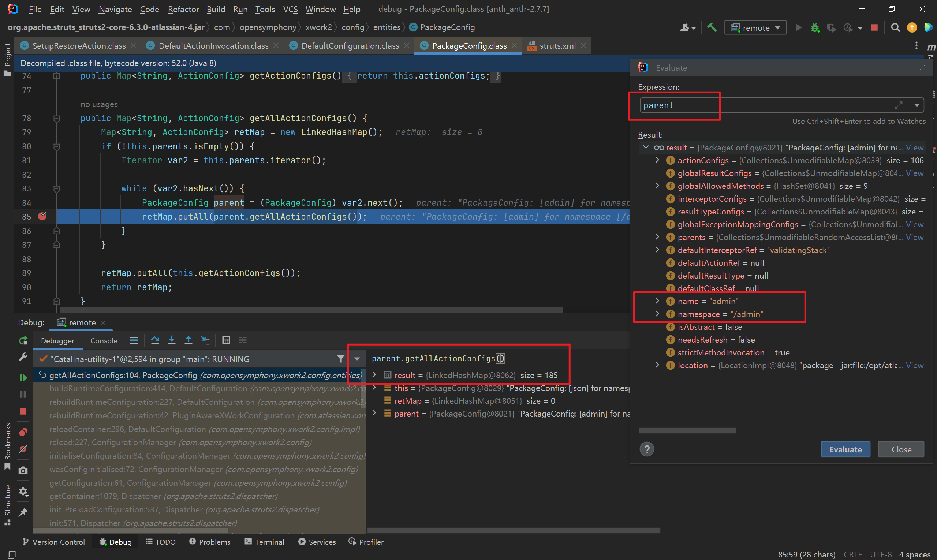This screenshot has width=937, height=560.
Task: Click Show Execution Point lines icon
Action: 134,340
